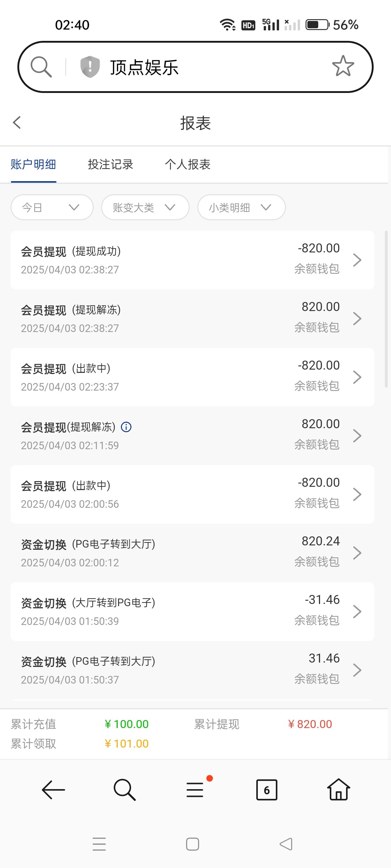This screenshot has height=868, width=391.
Task: Go to browser home page icon
Action: point(339,790)
